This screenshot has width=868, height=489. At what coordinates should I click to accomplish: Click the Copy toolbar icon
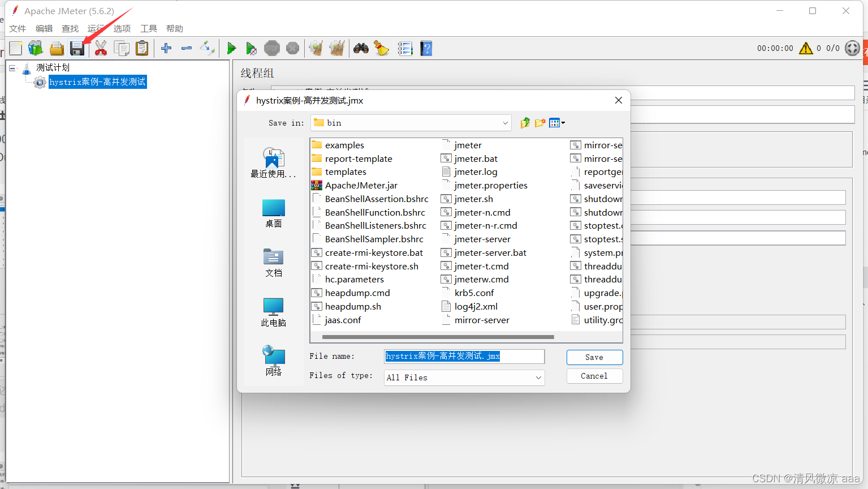pos(122,48)
